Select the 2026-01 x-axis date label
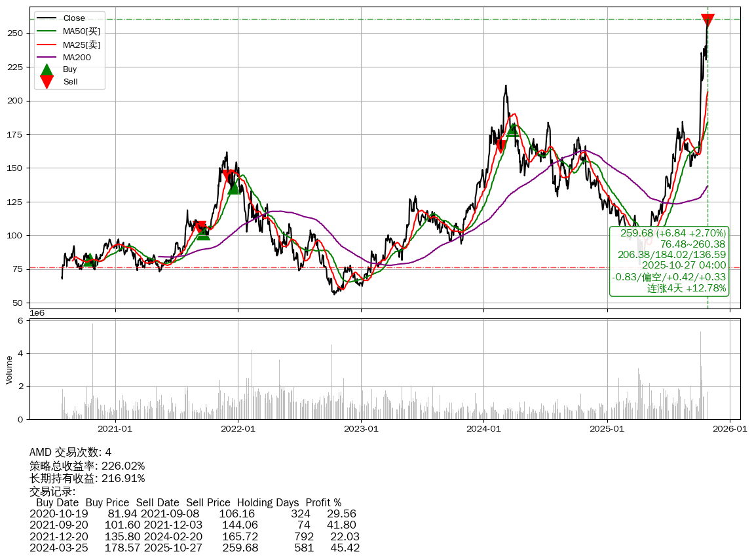The image size is (754, 560). pos(730,429)
